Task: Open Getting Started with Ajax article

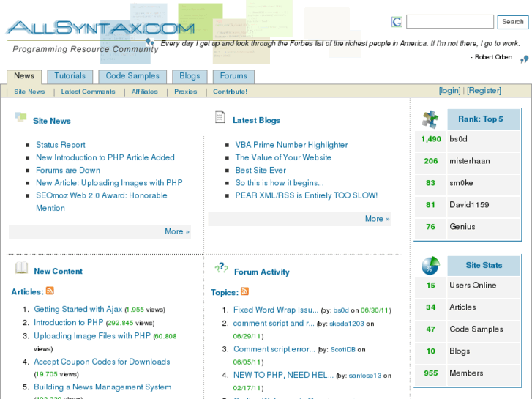Action: click(78, 310)
